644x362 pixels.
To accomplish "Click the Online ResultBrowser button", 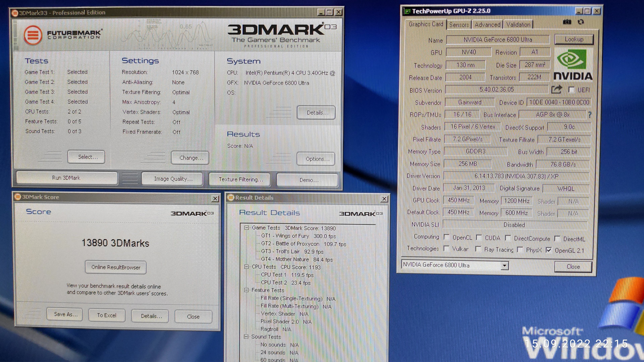I will click(x=116, y=267).
